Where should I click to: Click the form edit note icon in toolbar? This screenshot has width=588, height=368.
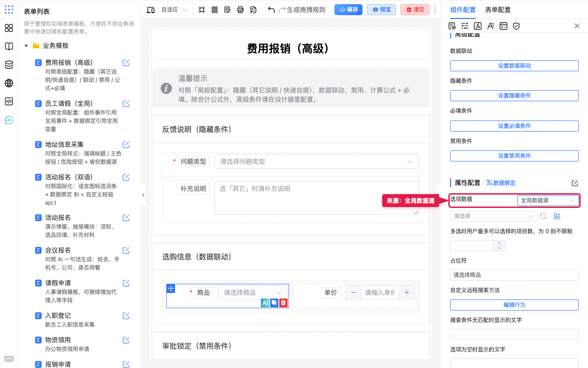227,10
